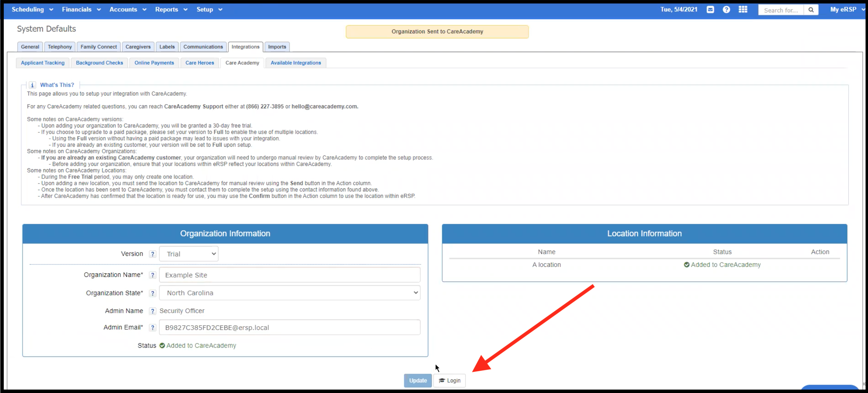Viewport: 868px width, 393px height.
Task: Click the Admin Email input field
Action: point(290,327)
